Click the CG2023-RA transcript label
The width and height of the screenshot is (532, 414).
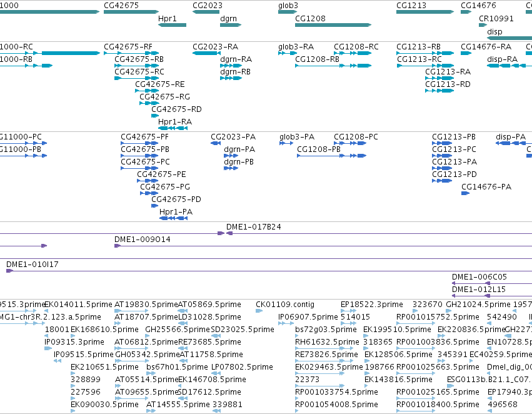pos(216,47)
